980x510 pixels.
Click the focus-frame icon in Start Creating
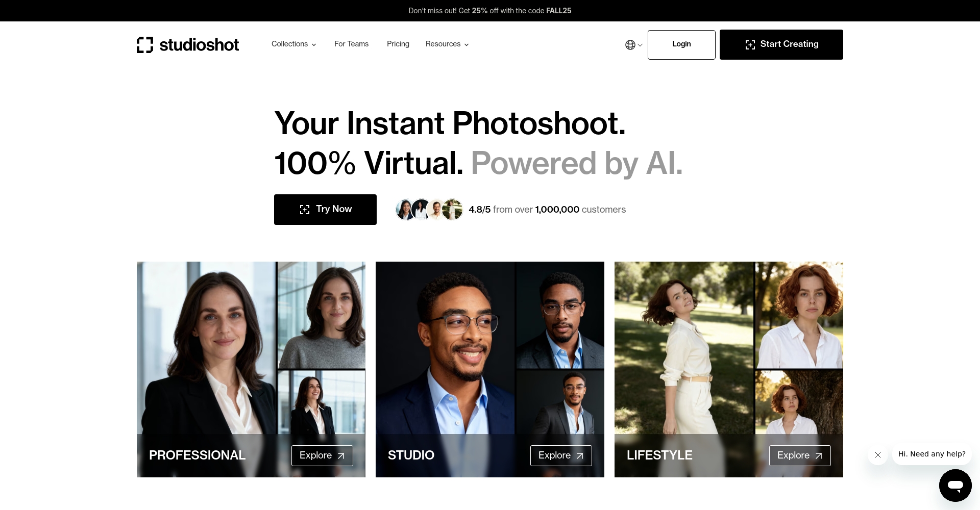(x=750, y=45)
